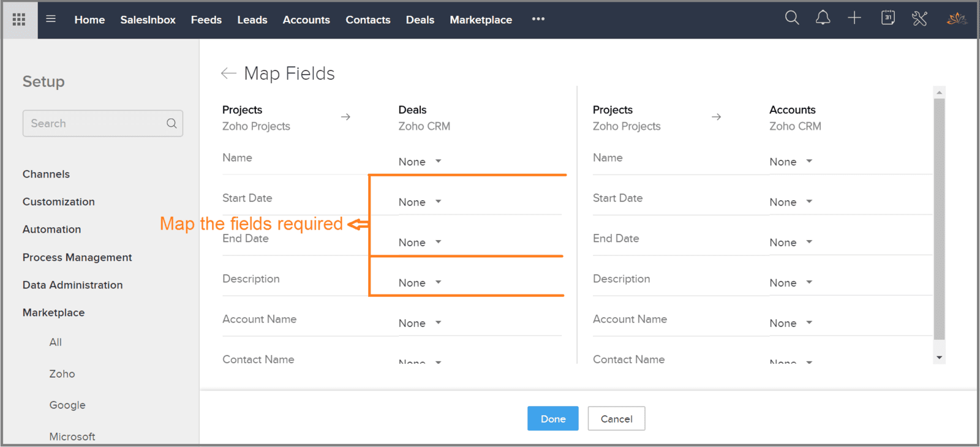Open Accounts End Date mapping dropdown
This screenshot has width=980, height=447.
click(791, 242)
